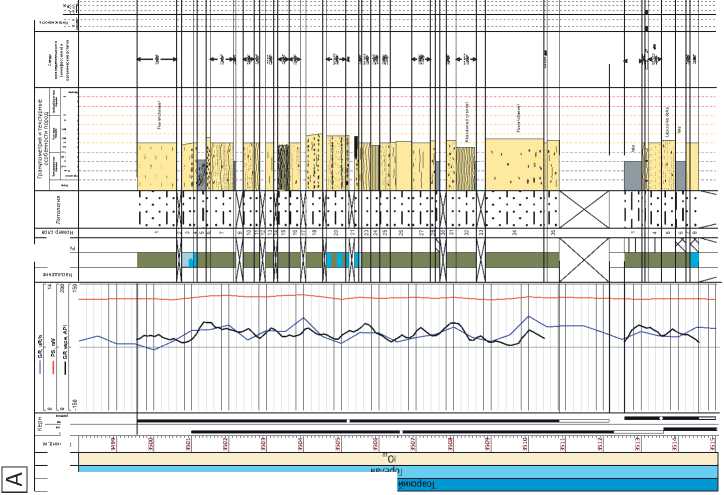Click the large crossed-out box in the saturation row
This screenshot has height=495, width=724.
point(584,260)
